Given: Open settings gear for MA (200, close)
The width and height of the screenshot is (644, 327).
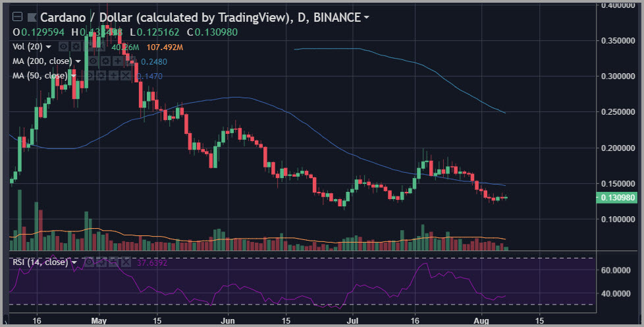Looking at the screenshot, I should tap(105, 61).
